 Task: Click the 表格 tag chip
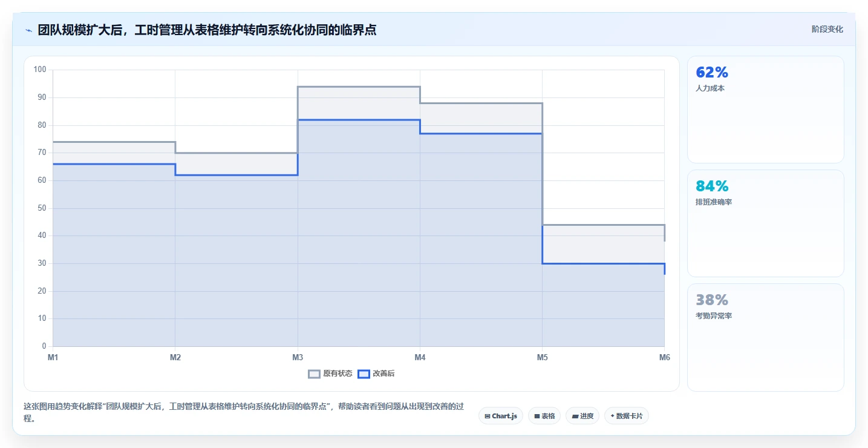pos(544,416)
